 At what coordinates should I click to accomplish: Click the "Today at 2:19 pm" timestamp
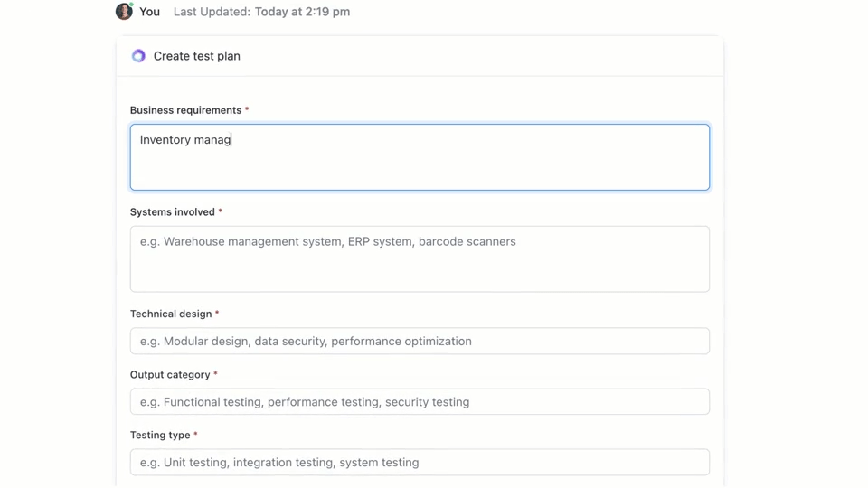coord(302,12)
